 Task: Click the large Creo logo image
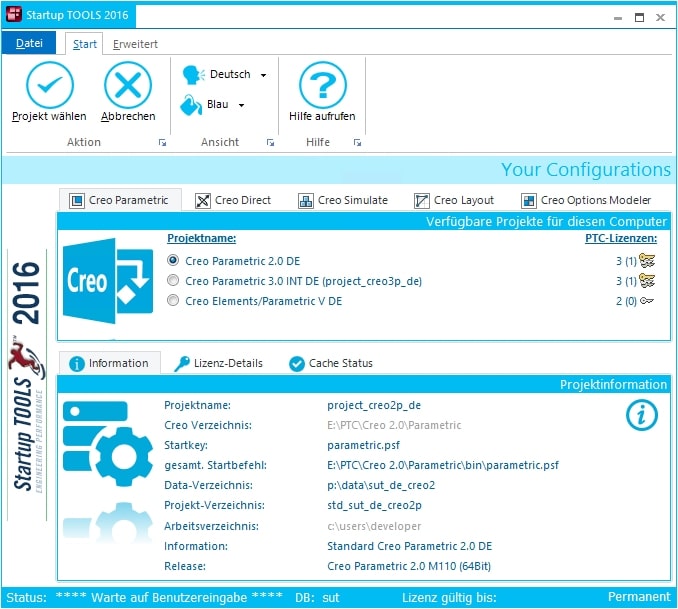pyautogui.click(x=108, y=281)
